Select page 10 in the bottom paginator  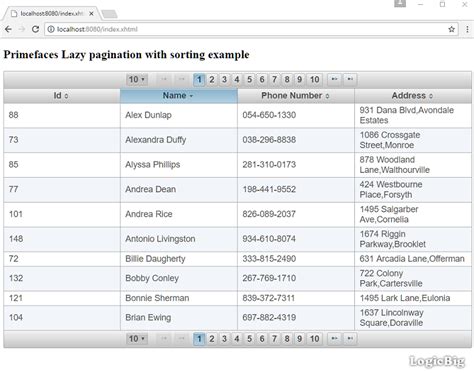point(314,339)
